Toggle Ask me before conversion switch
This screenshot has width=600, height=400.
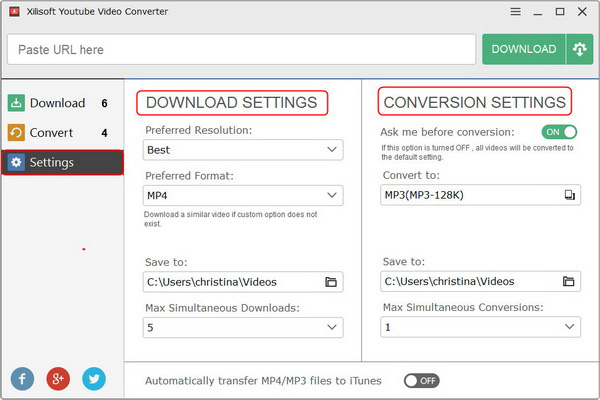tap(559, 132)
